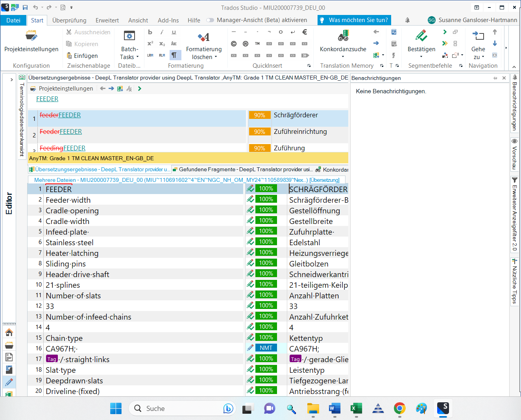Screen dimensions: 521x420
Task: Click the save icon in the title bar
Action: coord(25,7)
